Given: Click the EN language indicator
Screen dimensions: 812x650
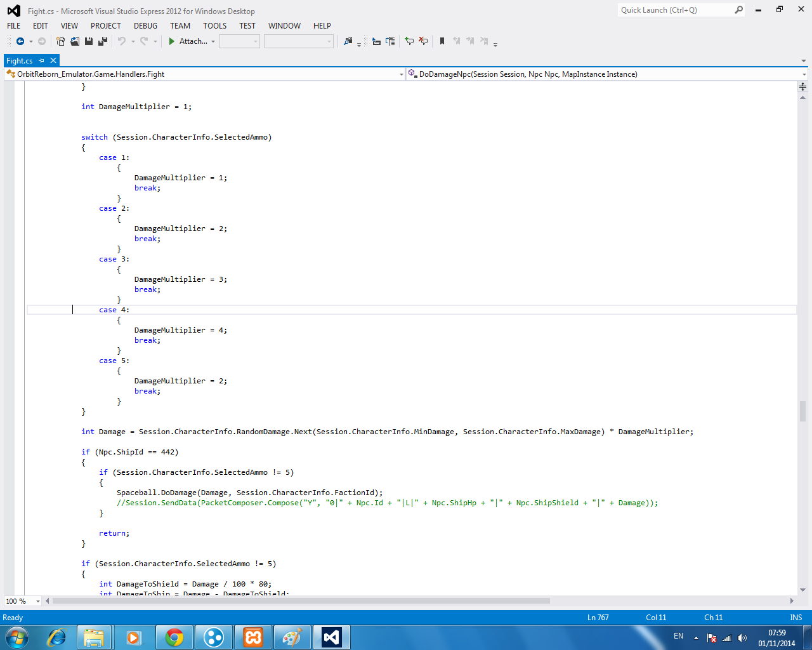Looking at the screenshot, I should pos(678,635).
